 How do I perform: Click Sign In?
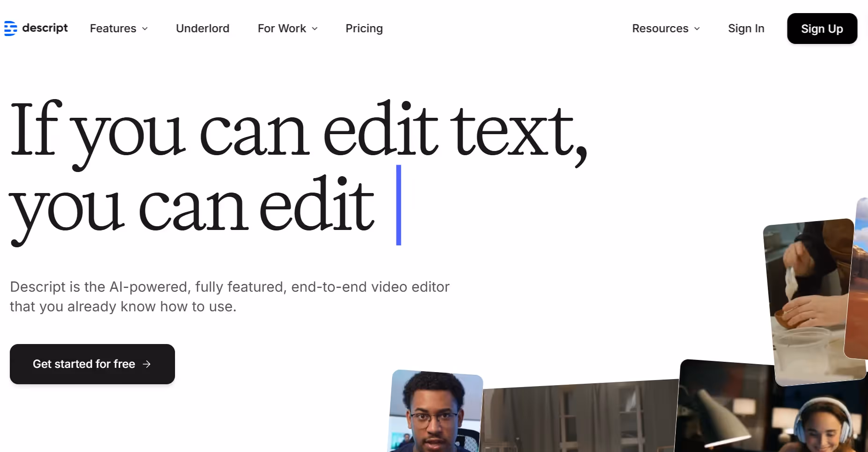pos(746,29)
